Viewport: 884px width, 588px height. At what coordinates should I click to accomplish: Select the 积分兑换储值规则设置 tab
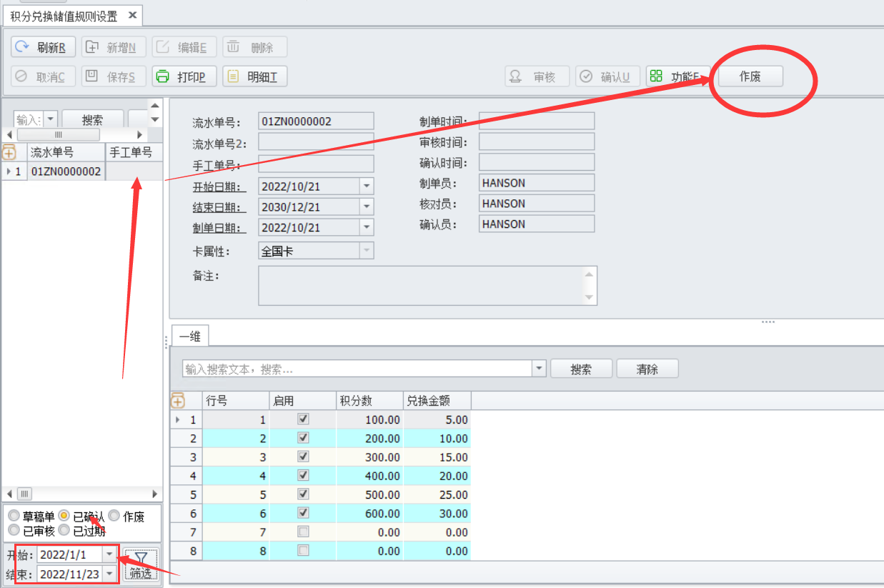click(63, 16)
